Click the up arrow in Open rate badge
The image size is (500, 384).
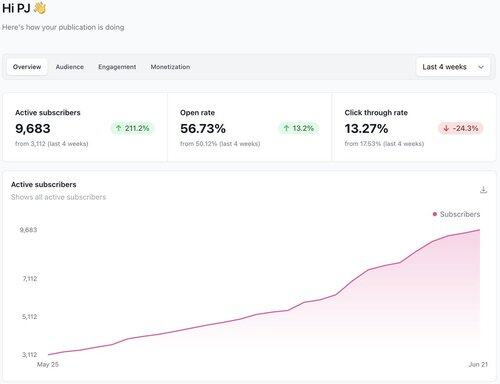click(x=286, y=128)
